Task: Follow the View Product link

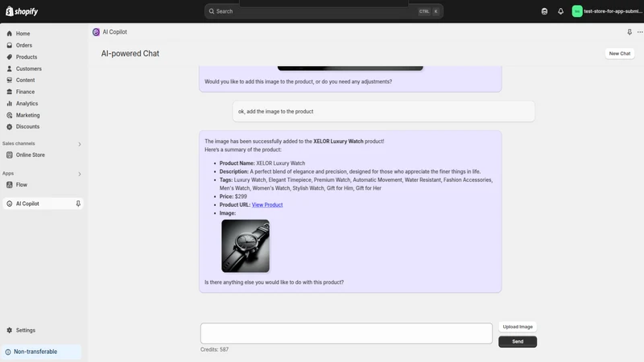Action: 267,205
